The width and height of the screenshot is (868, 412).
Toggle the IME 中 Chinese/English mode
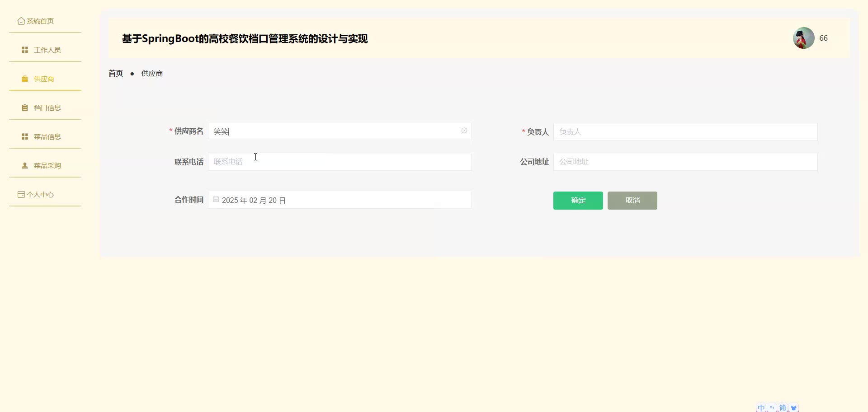761,408
